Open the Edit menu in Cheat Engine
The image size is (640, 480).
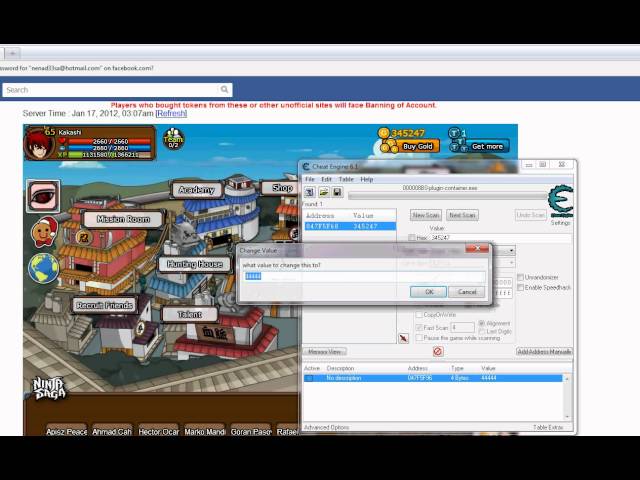(x=326, y=179)
